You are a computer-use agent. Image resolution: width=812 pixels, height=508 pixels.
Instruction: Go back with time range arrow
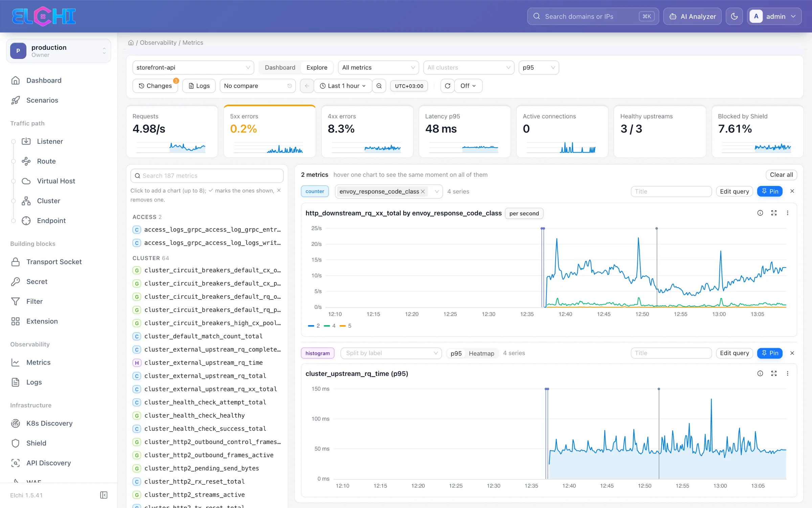click(x=307, y=86)
